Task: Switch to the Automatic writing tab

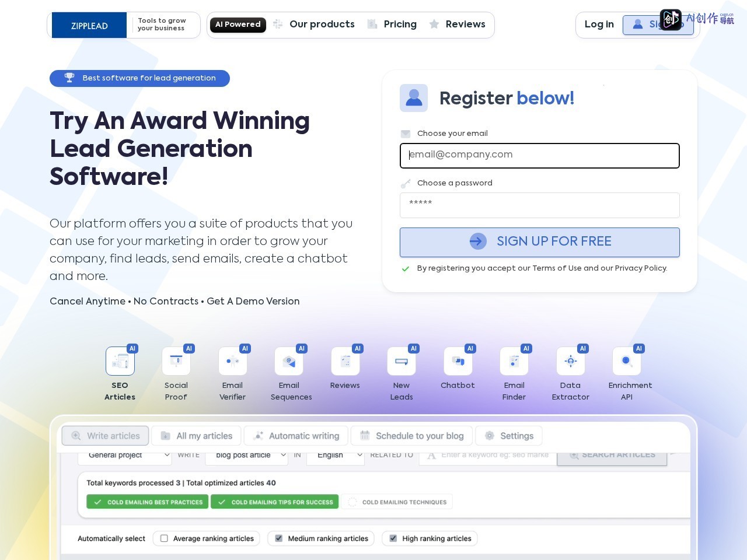Action: pos(296,436)
